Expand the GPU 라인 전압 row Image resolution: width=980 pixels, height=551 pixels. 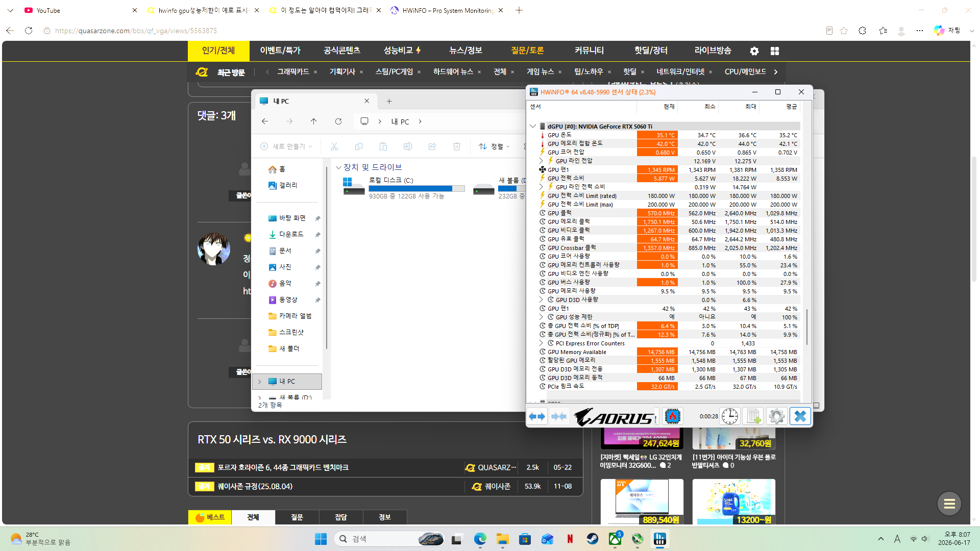pos(541,161)
